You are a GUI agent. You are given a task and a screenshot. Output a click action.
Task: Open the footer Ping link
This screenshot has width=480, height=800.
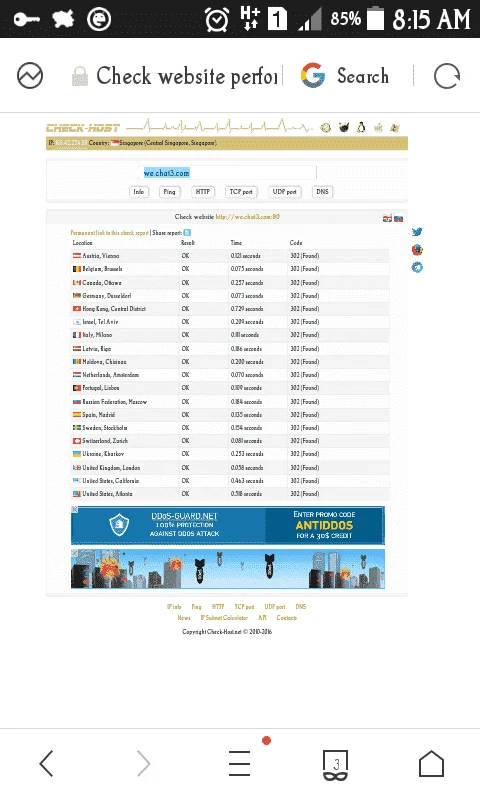[196, 607]
